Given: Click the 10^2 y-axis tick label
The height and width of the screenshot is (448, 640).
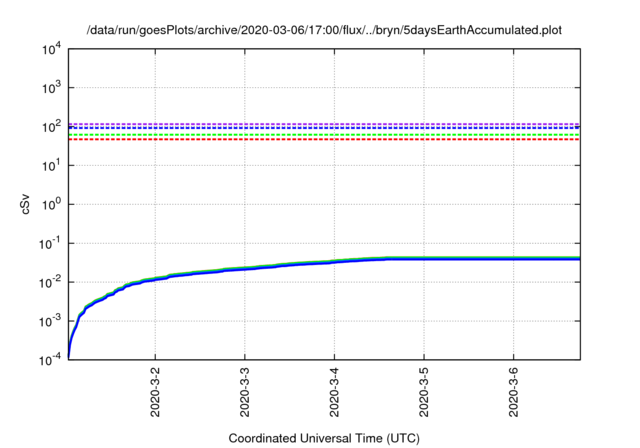Looking at the screenshot, I should [x=51, y=127].
